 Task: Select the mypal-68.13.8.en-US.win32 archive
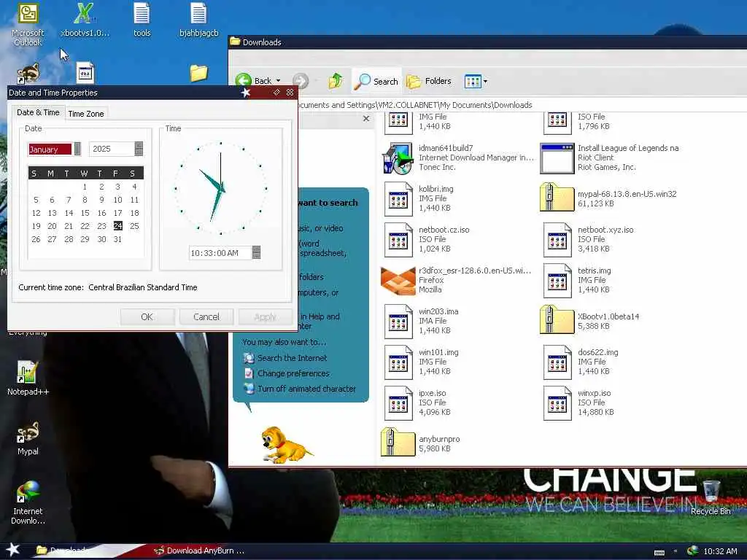tap(608, 198)
